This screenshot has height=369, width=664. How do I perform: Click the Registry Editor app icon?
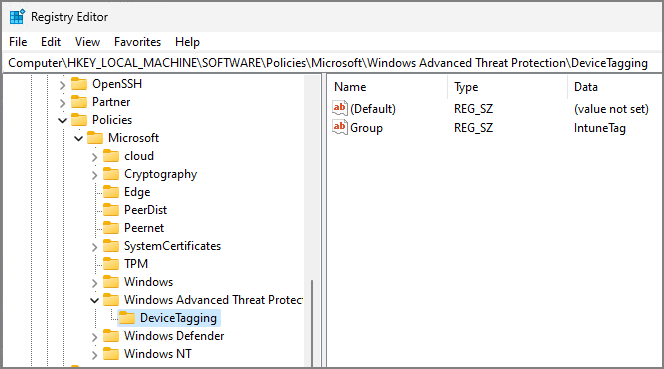(17, 17)
